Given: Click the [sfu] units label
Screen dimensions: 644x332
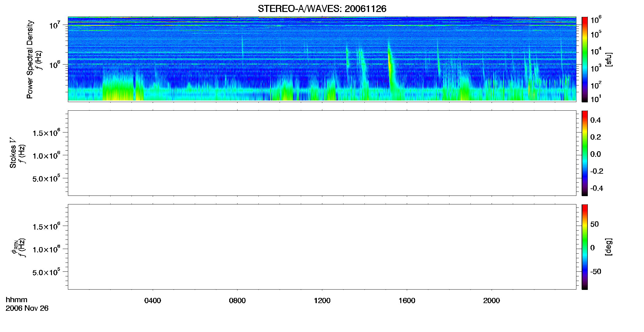Looking at the screenshot, I should [609, 59].
